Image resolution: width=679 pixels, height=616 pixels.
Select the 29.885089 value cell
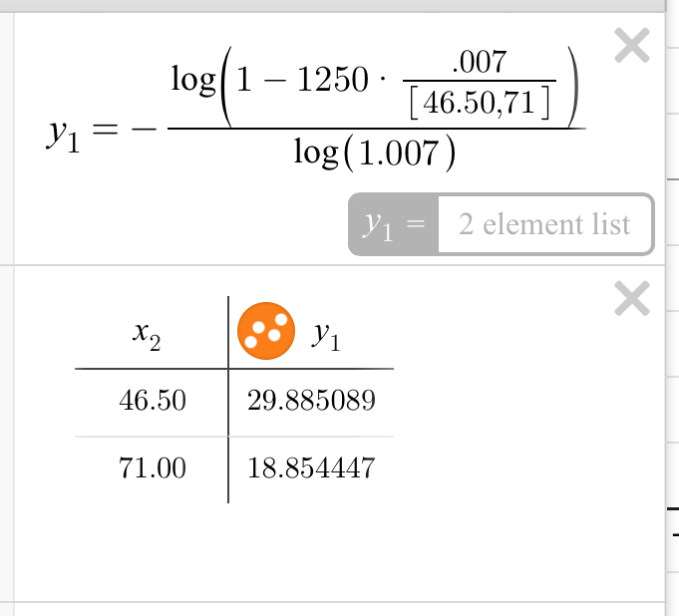point(311,402)
